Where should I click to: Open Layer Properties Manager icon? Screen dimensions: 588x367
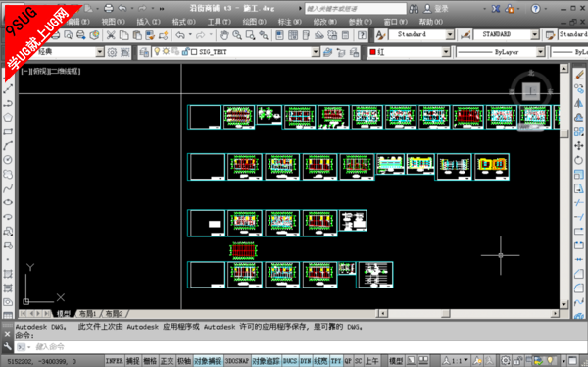click(144, 52)
